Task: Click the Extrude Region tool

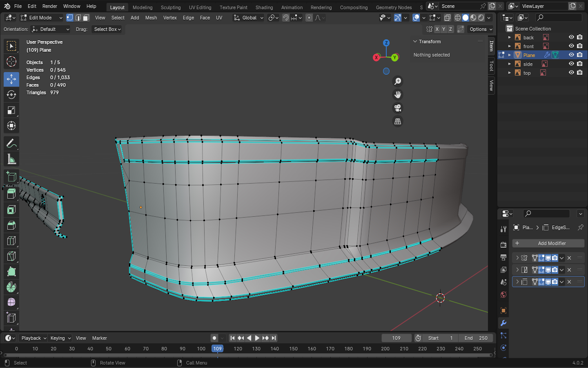Action: (11, 194)
